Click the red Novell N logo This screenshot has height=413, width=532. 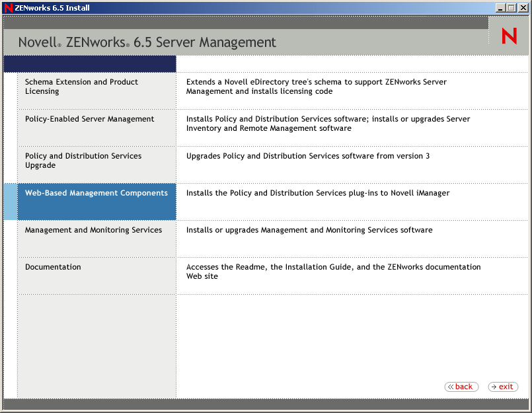click(x=508, y=36)
